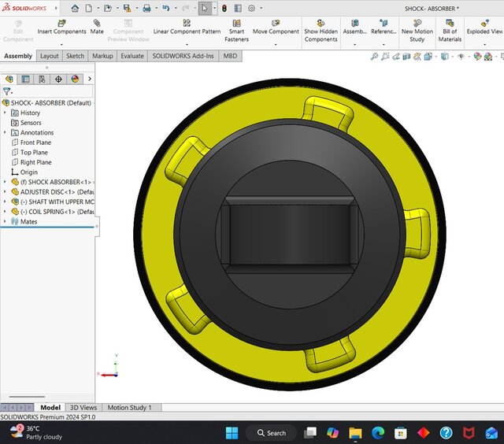Create a New Motion Study
Viewport: 504px width, 444px height.
[x=417, y=31]
